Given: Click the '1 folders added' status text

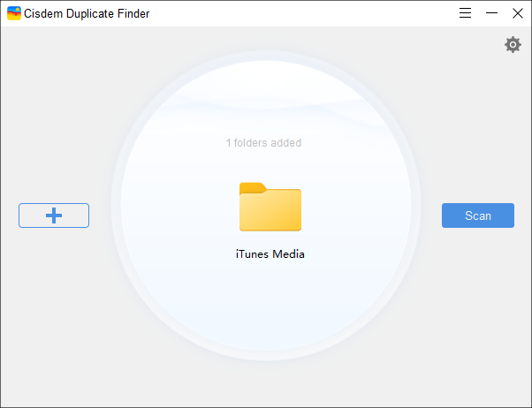Looking at the screenshot, I should tap(263, 142).
